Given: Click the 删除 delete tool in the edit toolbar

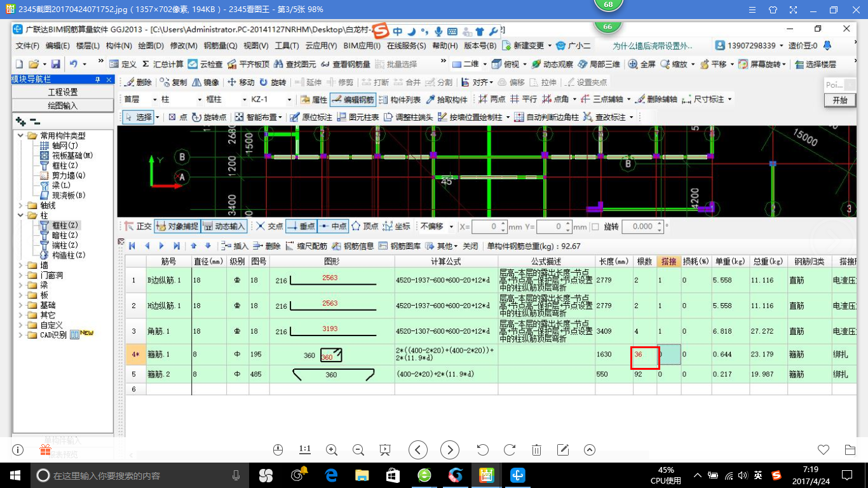Looking at the screenshot, I should tap(139, 82).
